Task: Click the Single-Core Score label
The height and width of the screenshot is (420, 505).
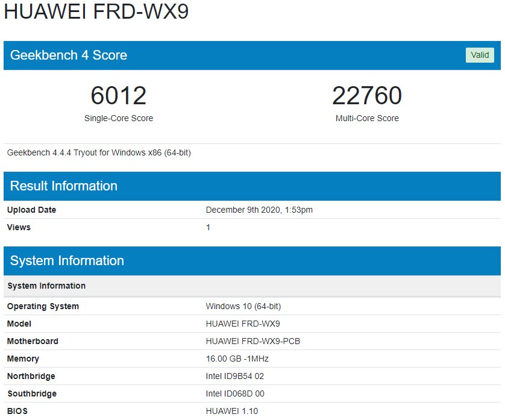Action: (x=119, y=118)
